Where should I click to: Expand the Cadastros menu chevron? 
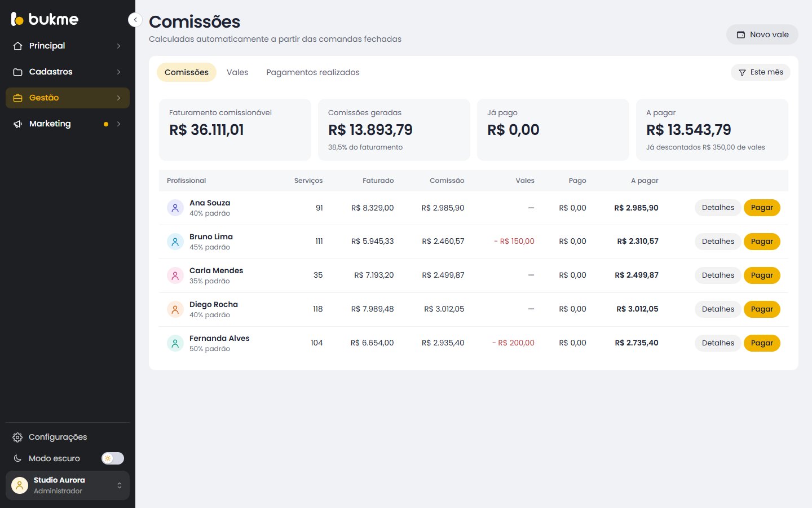click(118, 72)
